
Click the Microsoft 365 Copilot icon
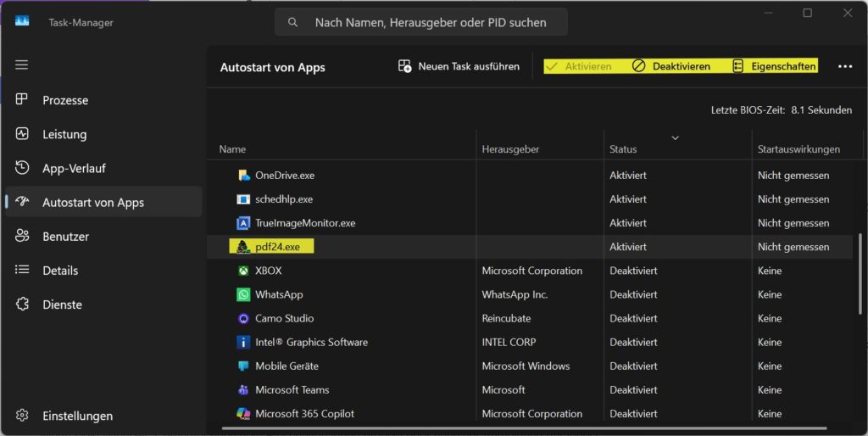point(243,413)
